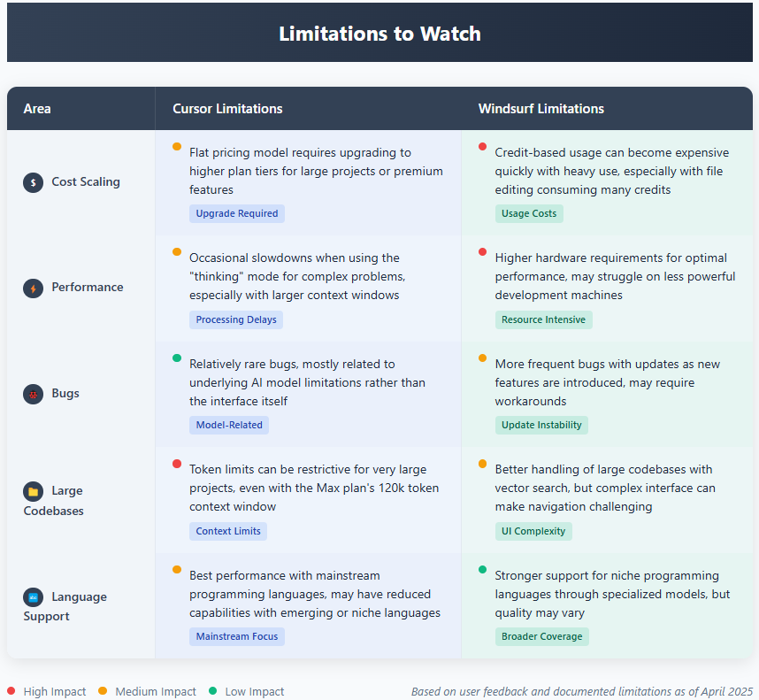Select the Cost Scaling row label
759x700 pixels.
pyautogui.click(x=86, y=182)
